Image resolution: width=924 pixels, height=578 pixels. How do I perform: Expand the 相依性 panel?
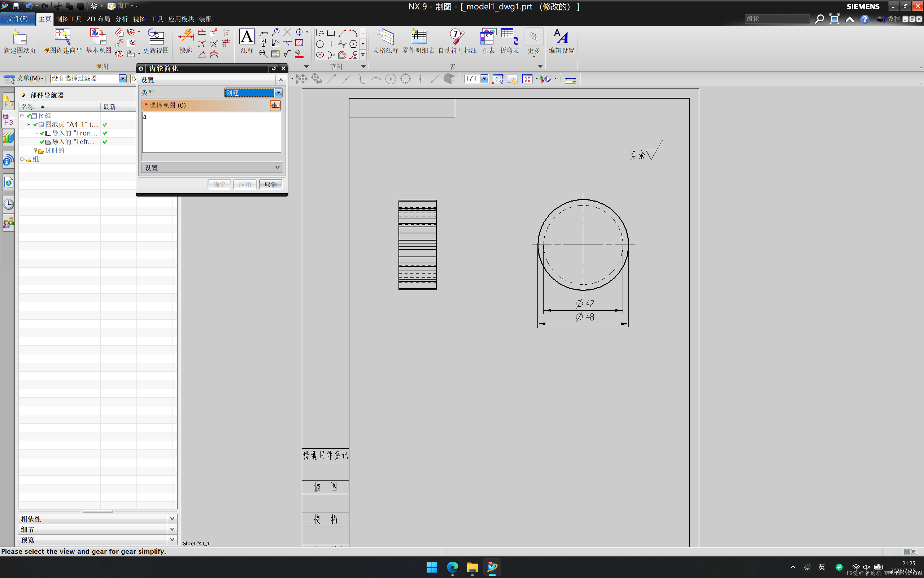pos(172,519)
